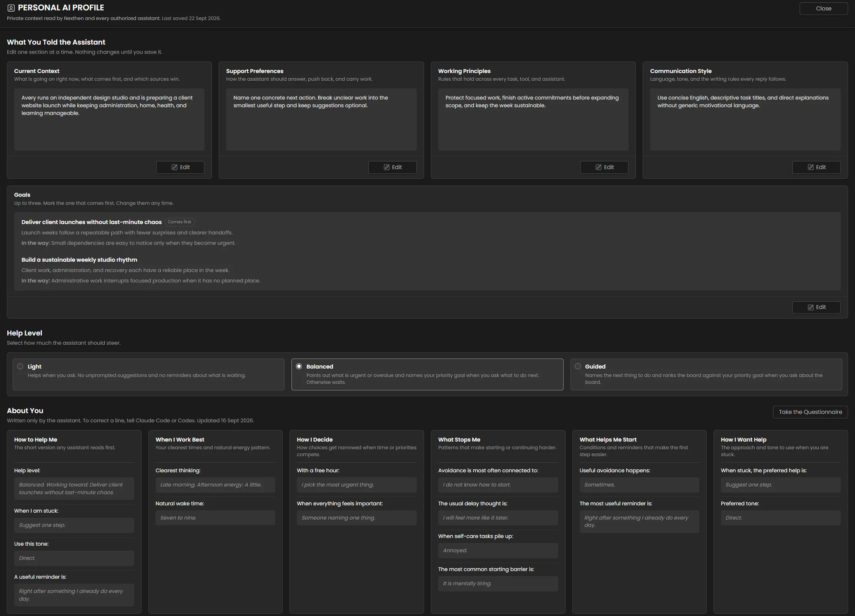Viewport: 855px width, 616px height.
Task: Click the 'Comes first' badge
Action: (179, 222)
